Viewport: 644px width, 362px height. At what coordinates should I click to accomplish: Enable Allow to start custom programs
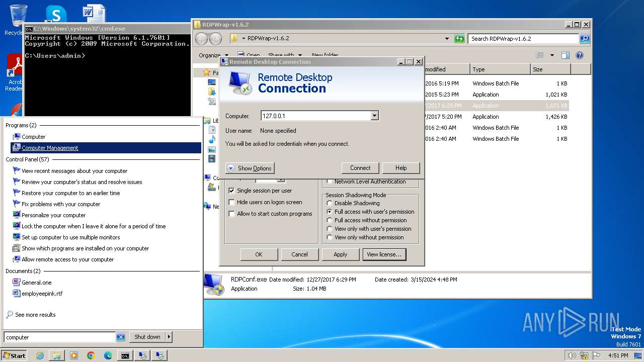[231, 214]
